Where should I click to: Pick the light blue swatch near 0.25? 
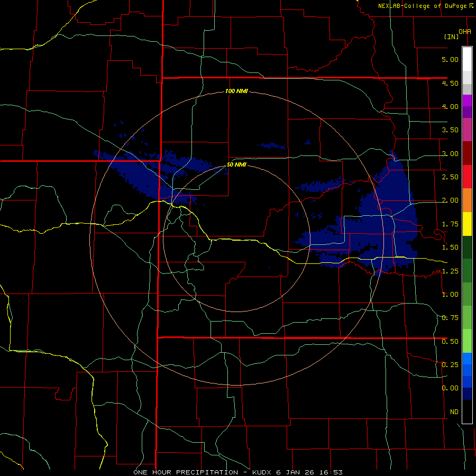click(467, 359)
